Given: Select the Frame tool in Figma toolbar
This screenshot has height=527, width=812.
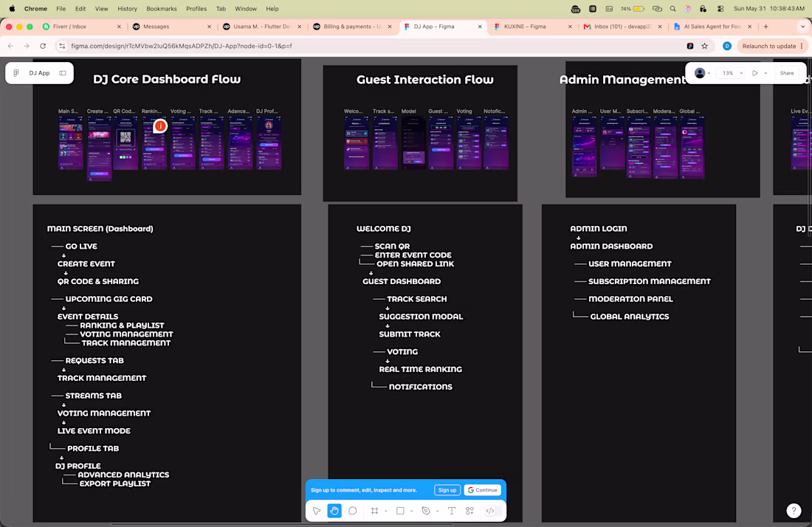Looking at the screenshot, I should [374, 511].
